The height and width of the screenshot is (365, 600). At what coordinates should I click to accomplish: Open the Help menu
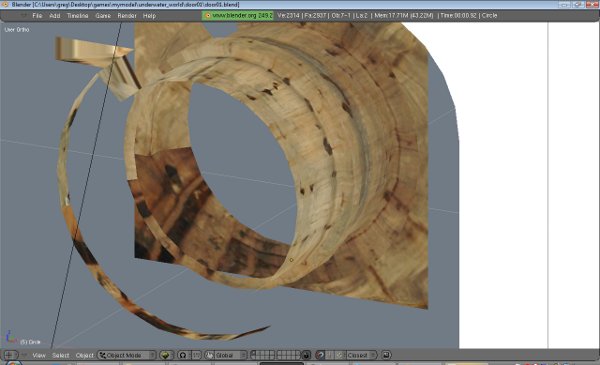click(x=149, y=16)
